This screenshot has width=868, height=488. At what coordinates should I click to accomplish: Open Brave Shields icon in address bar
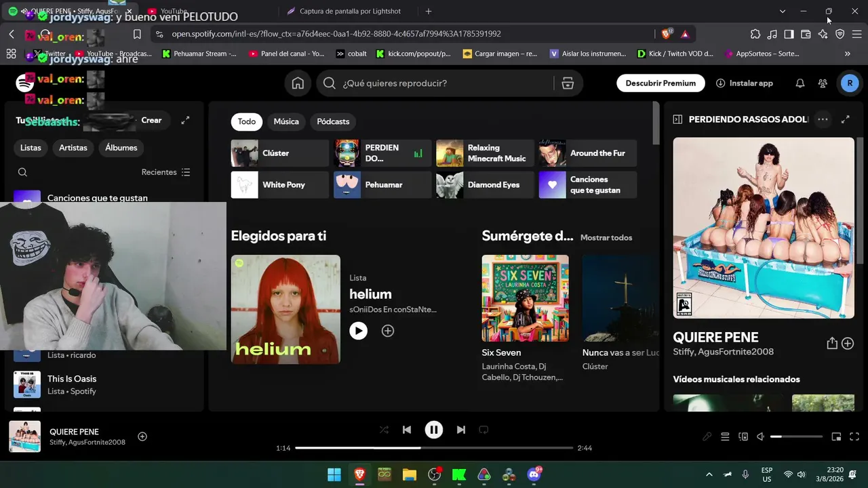click(x=667, y=34)
